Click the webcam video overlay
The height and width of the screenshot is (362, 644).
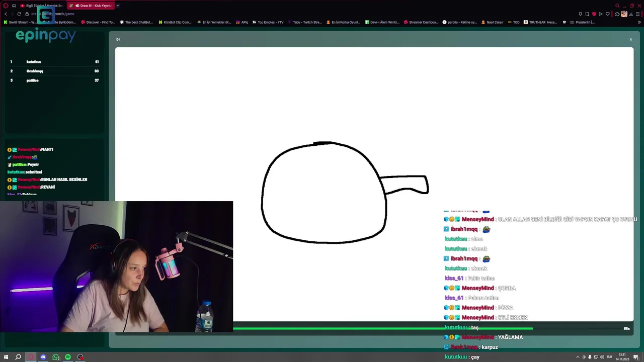[x=116, y=266]
